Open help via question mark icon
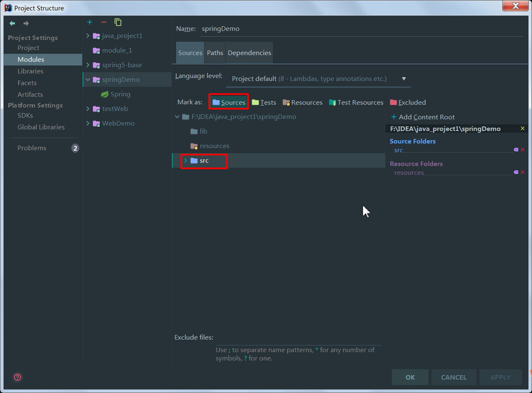This screenshot has width=532, height=393. (18, 377)
